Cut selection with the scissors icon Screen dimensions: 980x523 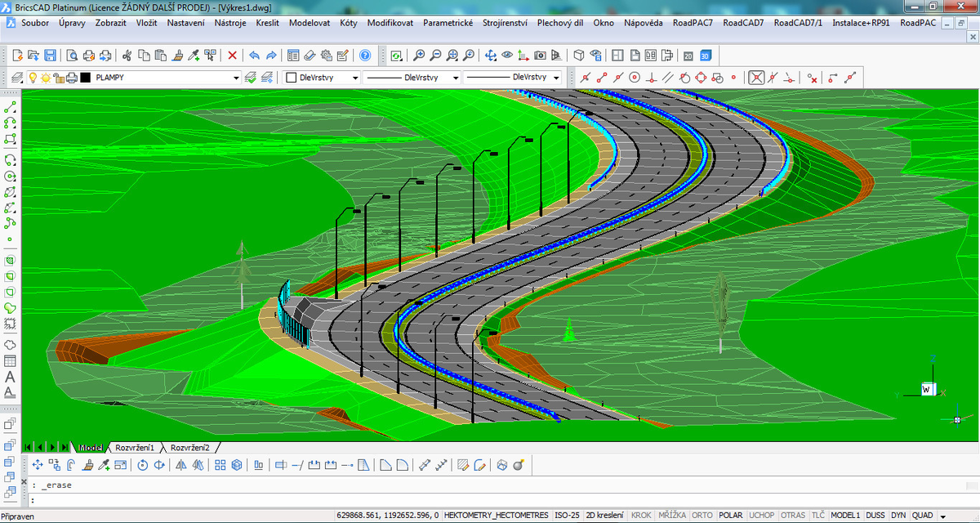pos(127,56)
